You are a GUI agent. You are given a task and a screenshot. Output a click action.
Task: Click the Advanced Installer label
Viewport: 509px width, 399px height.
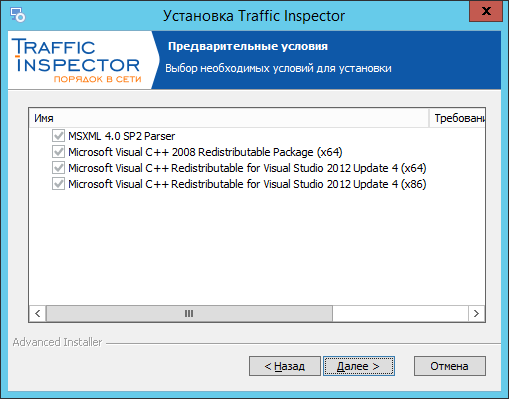[57, 342]
